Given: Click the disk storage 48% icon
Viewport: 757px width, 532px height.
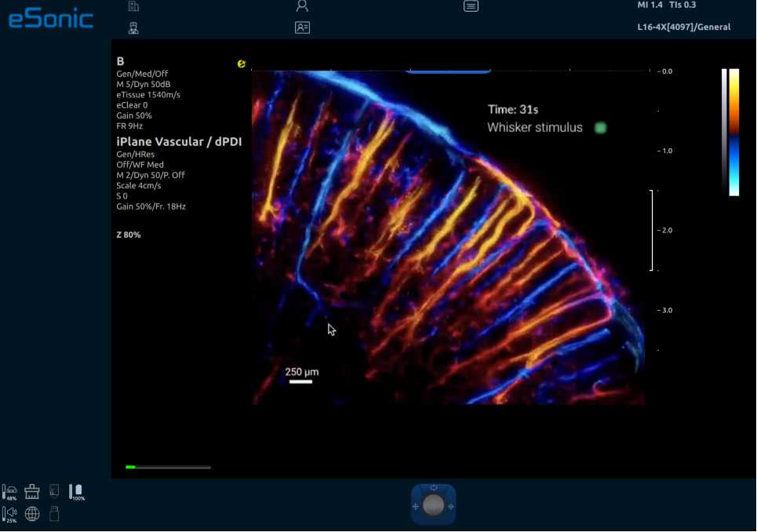Looking at the screenshot, I should (11, 492).
